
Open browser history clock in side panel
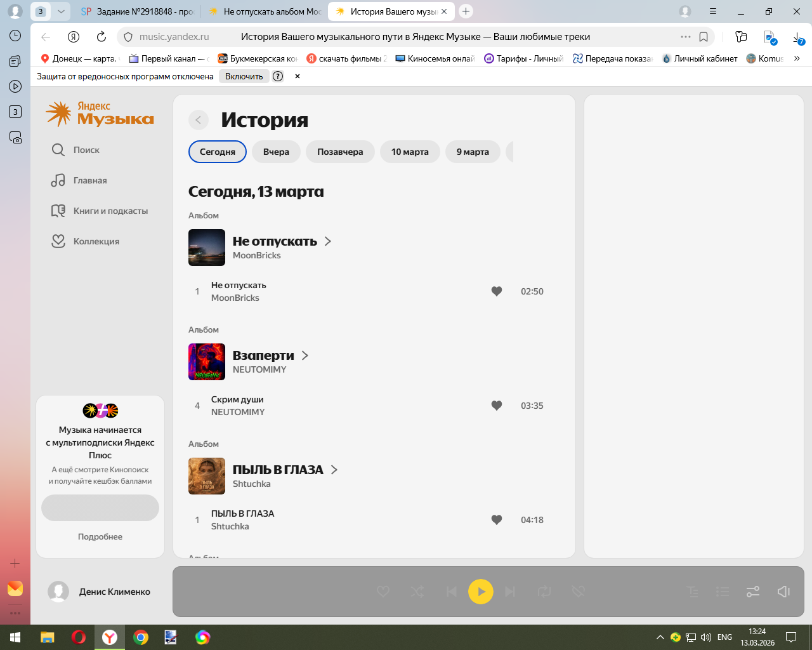click(15, 36)
